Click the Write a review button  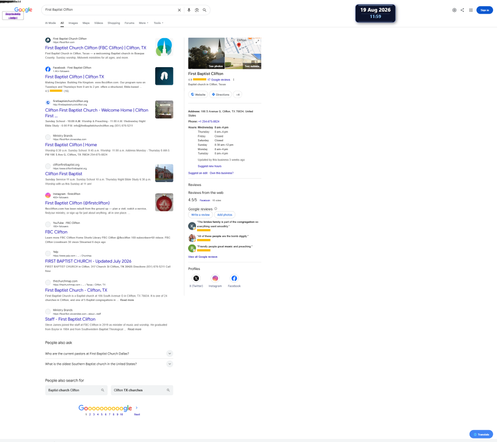pyautogui.click(x=200, y=215)
